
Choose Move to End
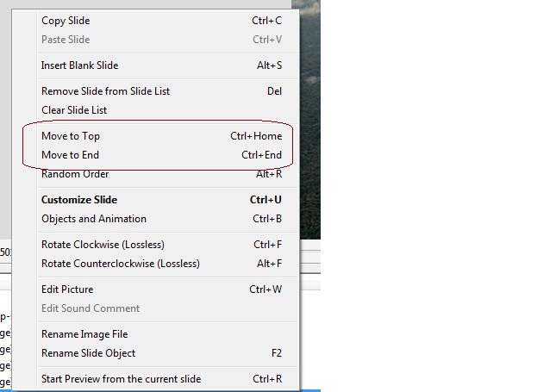click(x=155, y=155)
